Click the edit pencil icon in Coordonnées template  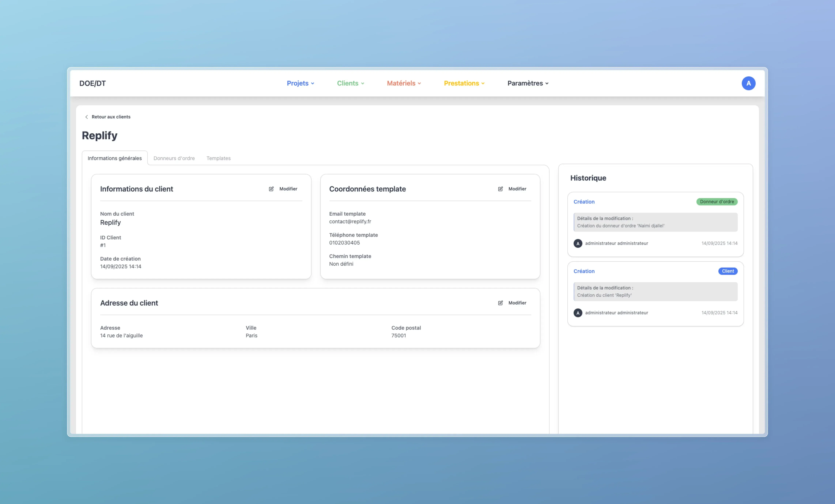[x=500, y=189]
